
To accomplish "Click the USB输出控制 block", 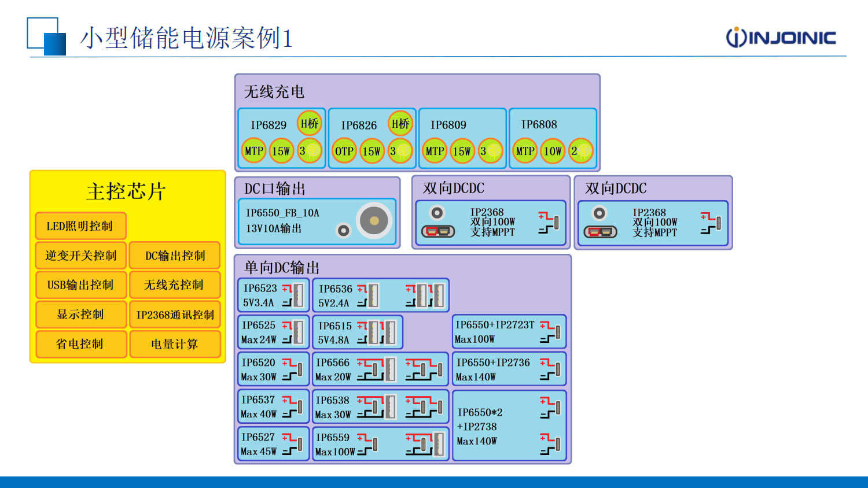I will (80, 284).
